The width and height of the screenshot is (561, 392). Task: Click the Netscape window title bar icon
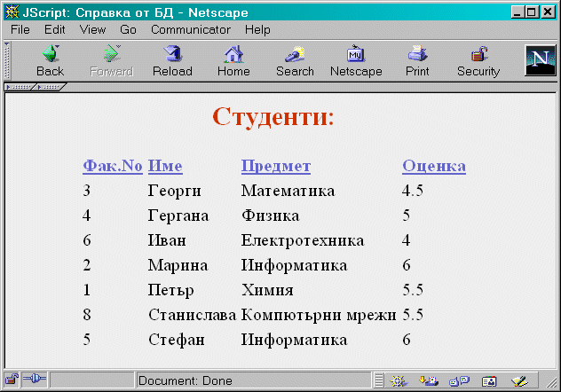[12, 12]
